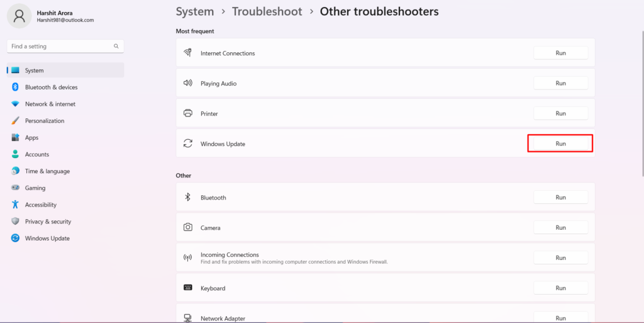Go back to Troubleshoot breadcrumb
This screenshot has height=323, width=644.
[267, 11]
